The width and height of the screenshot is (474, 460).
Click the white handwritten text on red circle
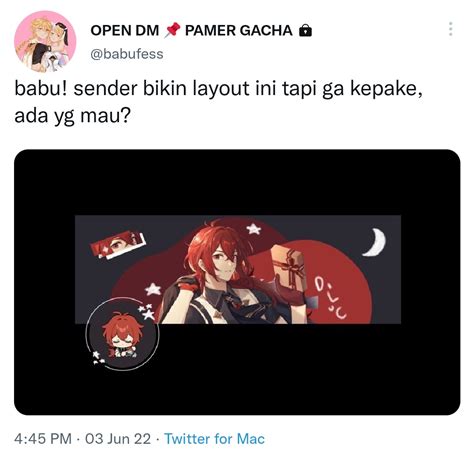pyautogui.click(x=331, y=297)
